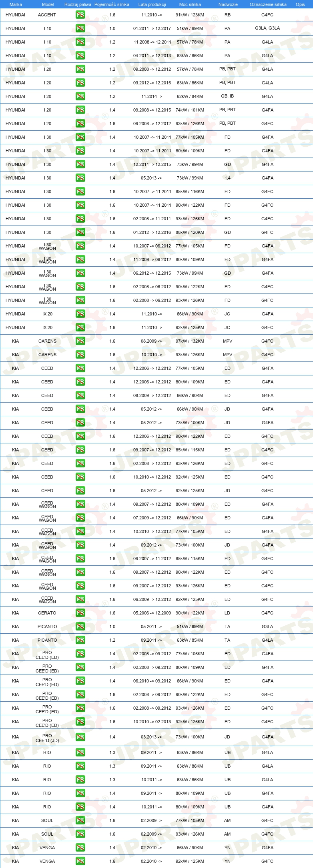Select the production years cell 01.2012 -> 12.2016
This screenshot has height=868, width=313.
click(x=152, y=232)
